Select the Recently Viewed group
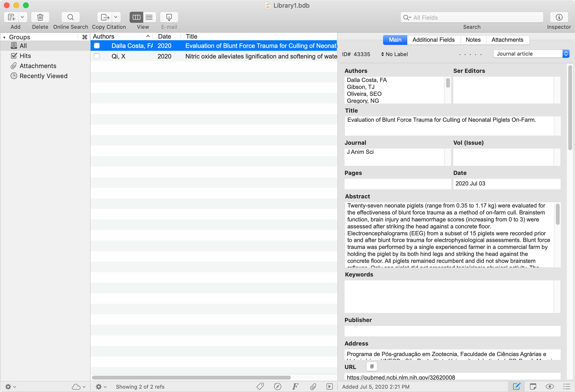The image size is (575, 392). pos(45,76)
